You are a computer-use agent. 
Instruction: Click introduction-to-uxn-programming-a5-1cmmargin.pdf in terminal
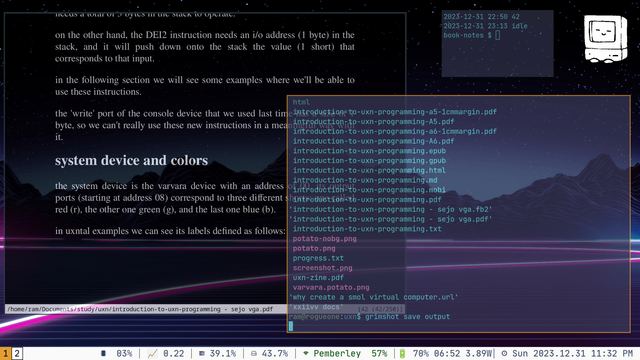click(x=395, y=112)
